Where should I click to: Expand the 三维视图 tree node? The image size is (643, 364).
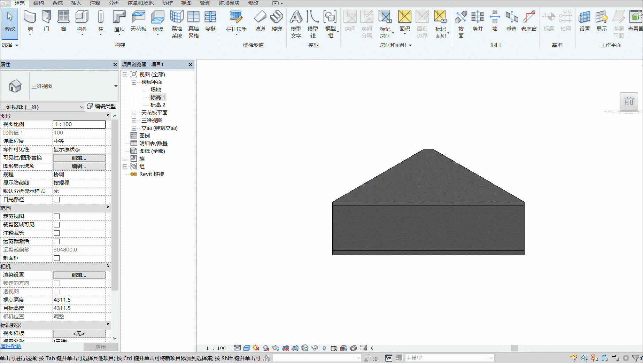coord(134,121)
